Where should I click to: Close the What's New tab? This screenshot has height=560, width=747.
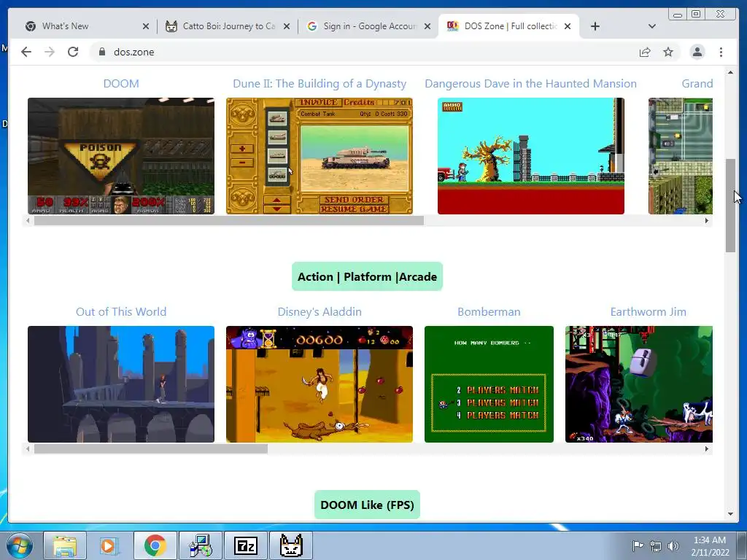146,26
